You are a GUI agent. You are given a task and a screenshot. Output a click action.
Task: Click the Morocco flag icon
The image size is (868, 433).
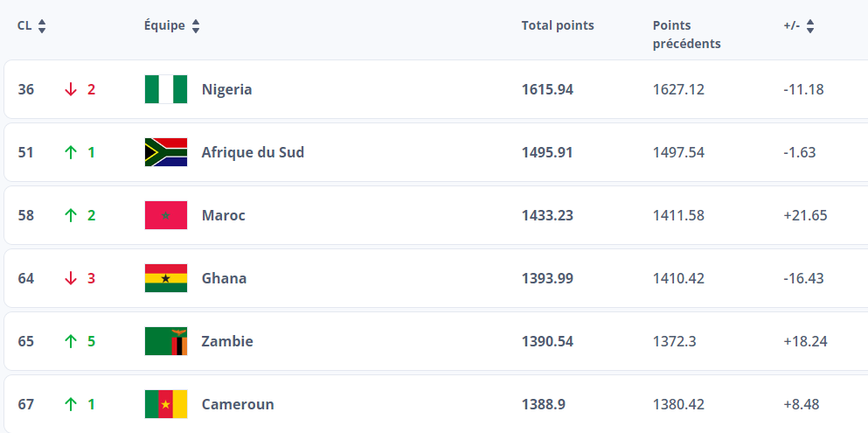point(166,215)
